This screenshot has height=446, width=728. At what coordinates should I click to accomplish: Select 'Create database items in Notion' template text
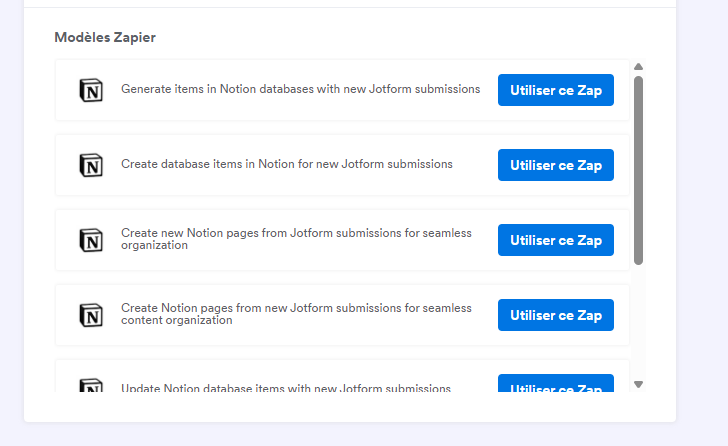[x=287, y=164]
